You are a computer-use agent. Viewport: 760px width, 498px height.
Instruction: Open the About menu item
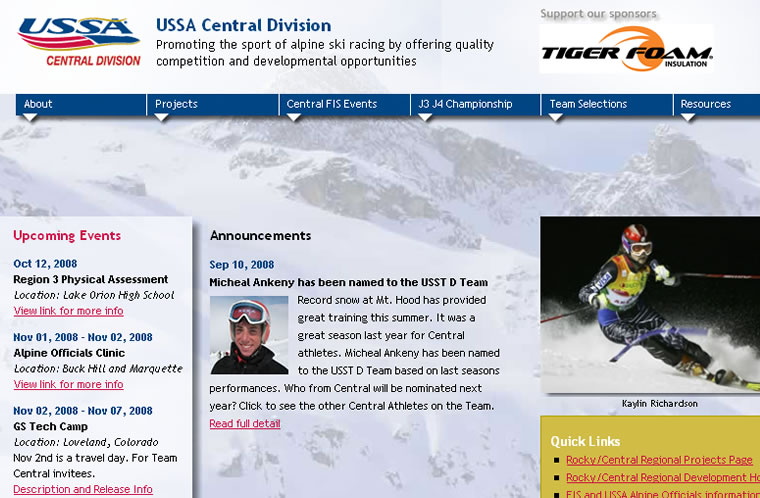[x=38, y=104]
